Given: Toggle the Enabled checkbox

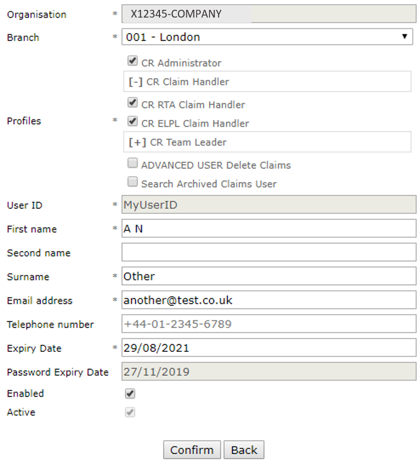Looking at the screenshot, I should [130, 394].
